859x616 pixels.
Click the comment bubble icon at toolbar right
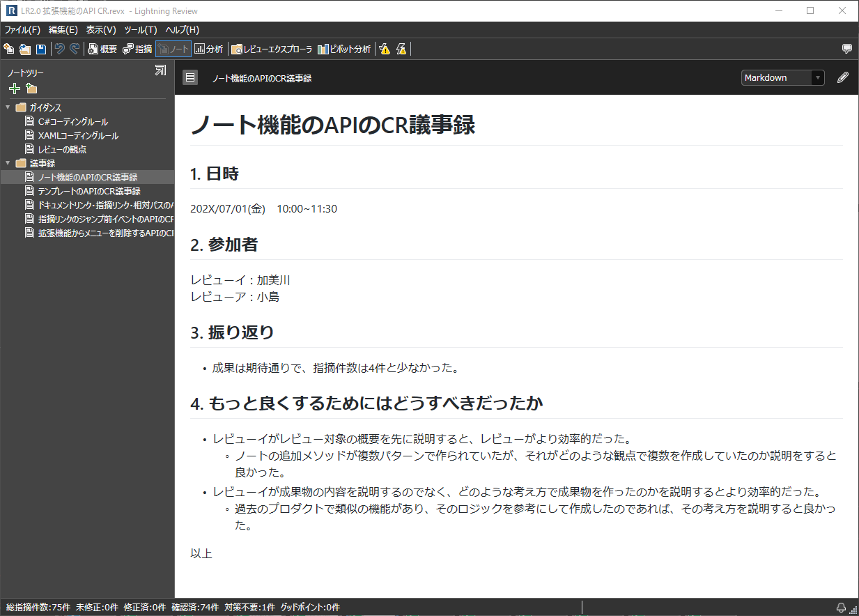847,49
